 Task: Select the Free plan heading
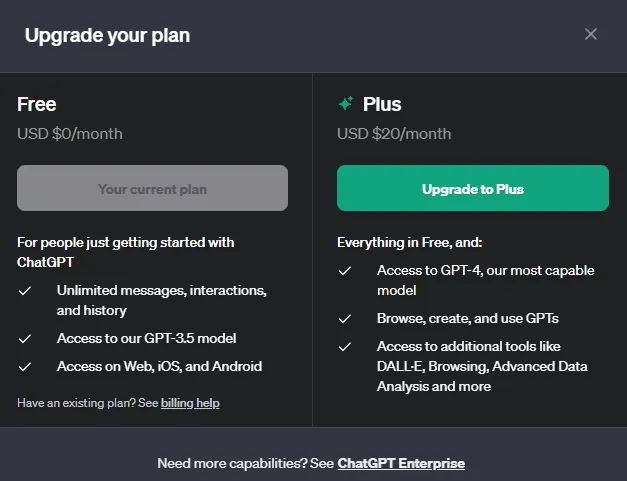(x=36, y=104)
